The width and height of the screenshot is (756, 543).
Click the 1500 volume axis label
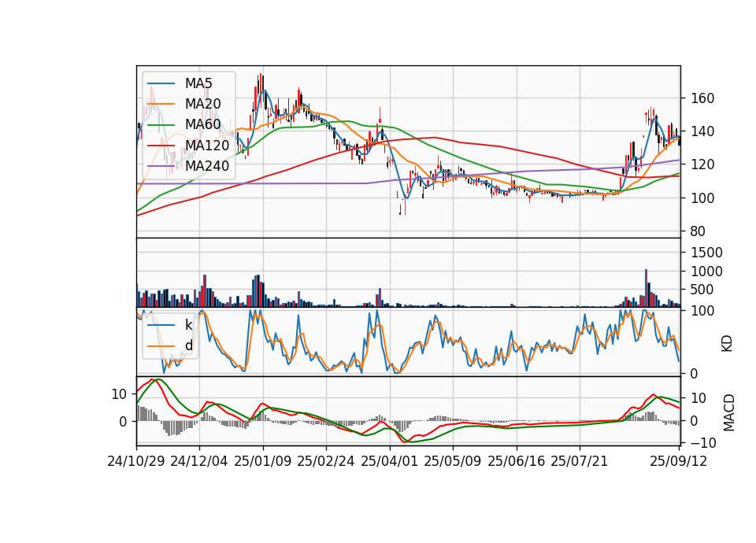[706, 253]
